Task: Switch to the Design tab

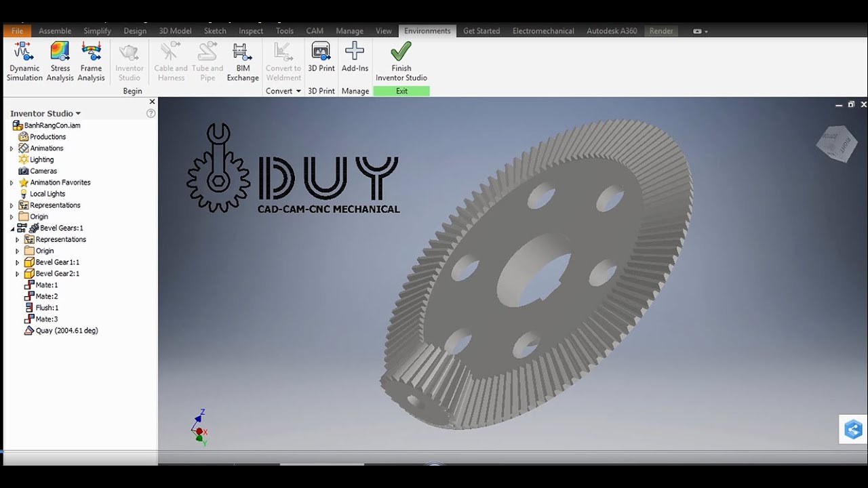Action: (x=135, y=30)
